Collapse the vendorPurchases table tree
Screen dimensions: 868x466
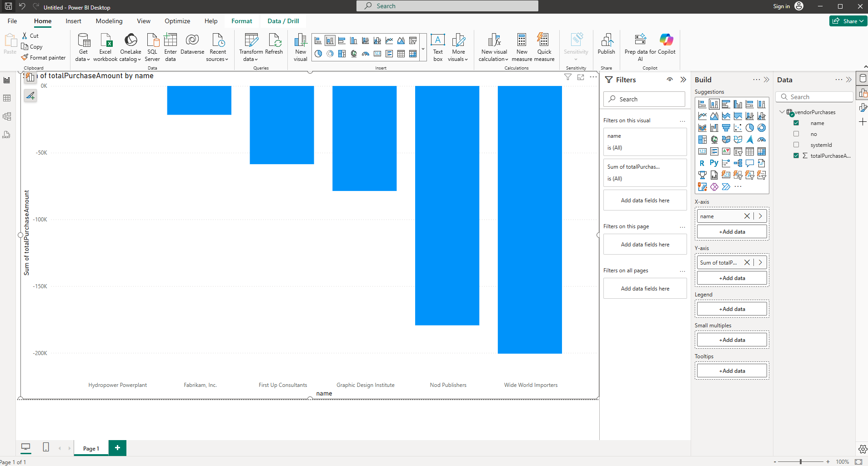pyautogui.click(x=782, y=112)
